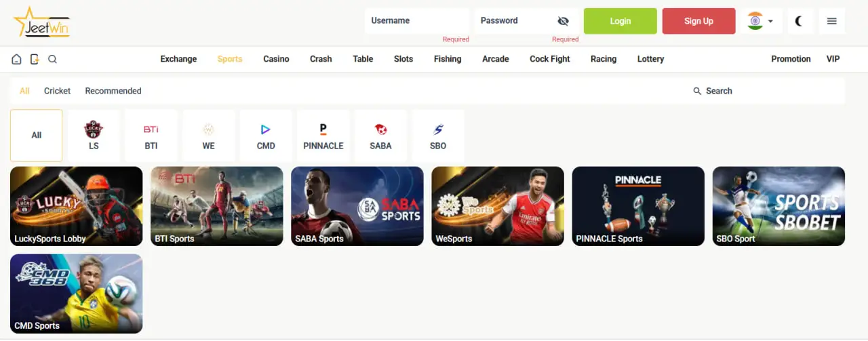The width and height of the screenshot is (868, 341).
Task: Click the search magnifier icon beside home
Action: coord(52,59)
